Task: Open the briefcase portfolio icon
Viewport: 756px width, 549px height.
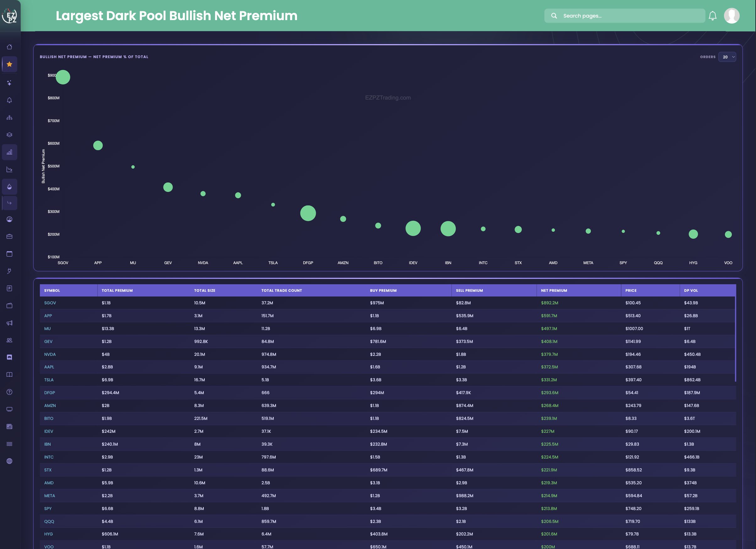Action: (x=9, y=236)
